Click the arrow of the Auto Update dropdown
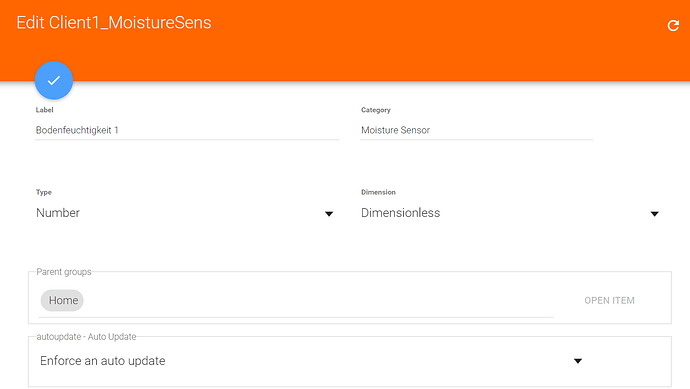Screen dimensions: 690x389 click(x=578, y=361)
